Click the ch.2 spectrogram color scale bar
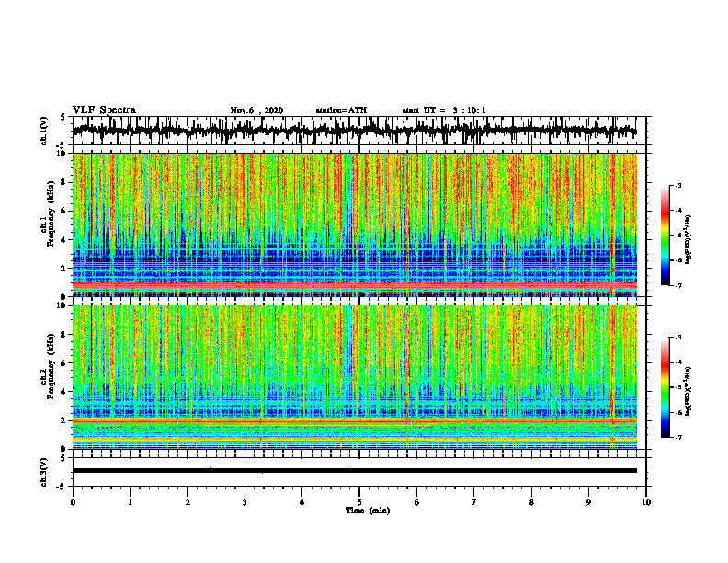Viewport: 728px width, 563px height. [665, 387]
